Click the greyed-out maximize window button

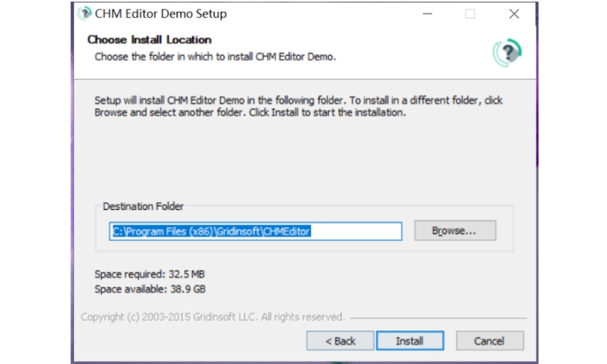click(470, 13)
